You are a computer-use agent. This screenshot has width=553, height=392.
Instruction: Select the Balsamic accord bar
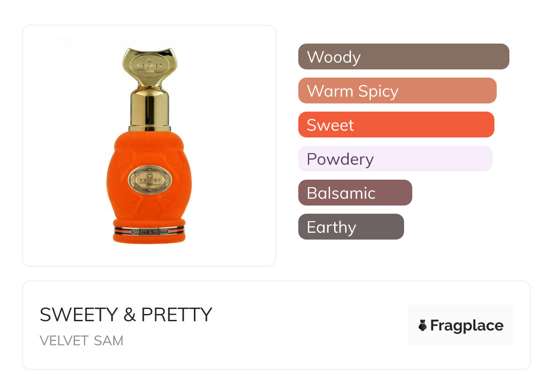(355, 193)
